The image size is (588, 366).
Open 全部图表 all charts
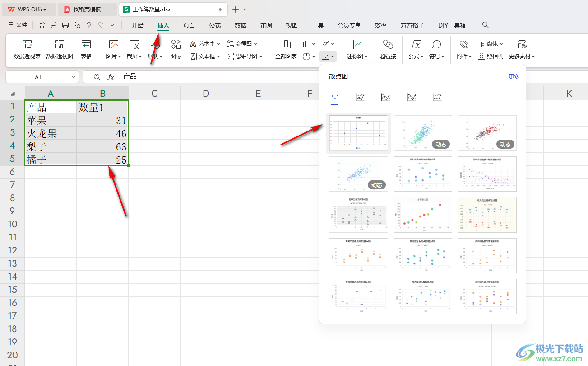click(x=286, y=50)
